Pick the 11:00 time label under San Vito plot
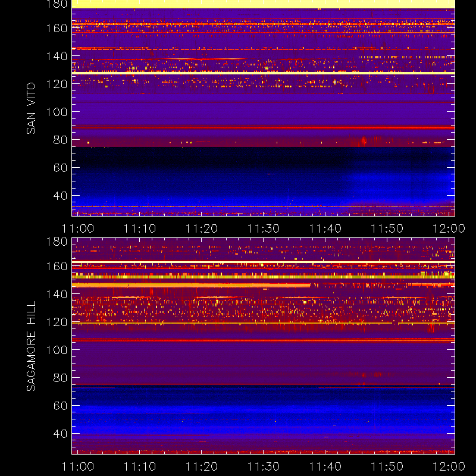Viewport: 476px width, 476px height. point(78,228)
